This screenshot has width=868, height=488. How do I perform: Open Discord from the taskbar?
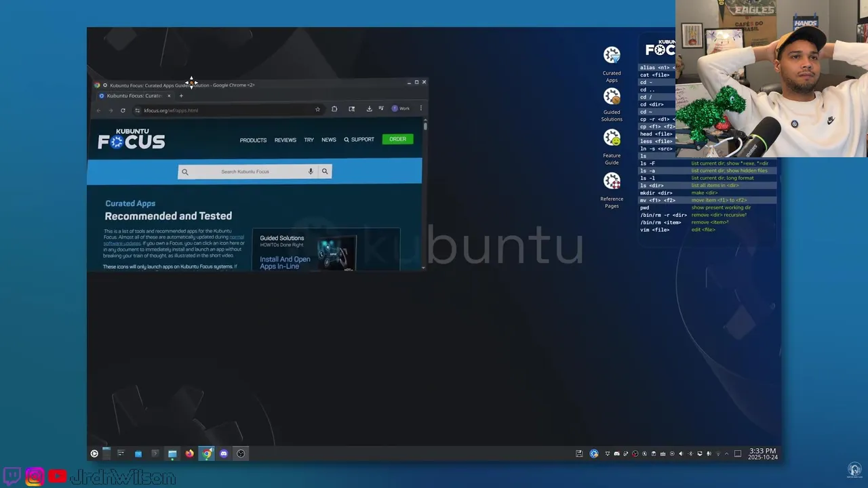(x=224, y=453)
